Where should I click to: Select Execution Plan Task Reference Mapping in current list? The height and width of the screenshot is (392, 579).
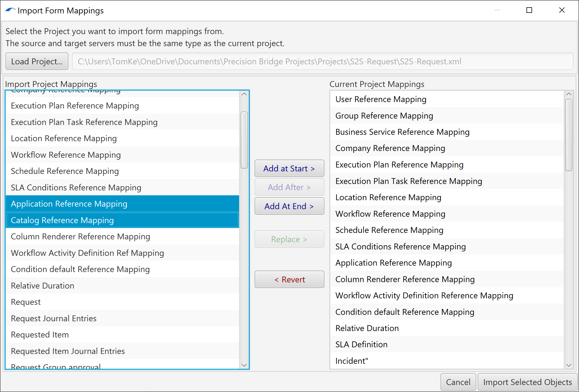tap(447, 181)
